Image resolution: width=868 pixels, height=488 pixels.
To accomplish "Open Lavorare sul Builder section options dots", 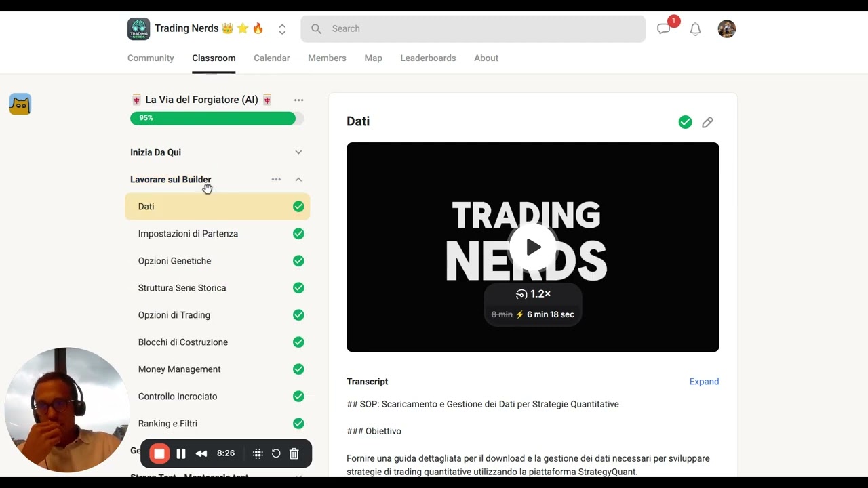I will click(276, 180).
